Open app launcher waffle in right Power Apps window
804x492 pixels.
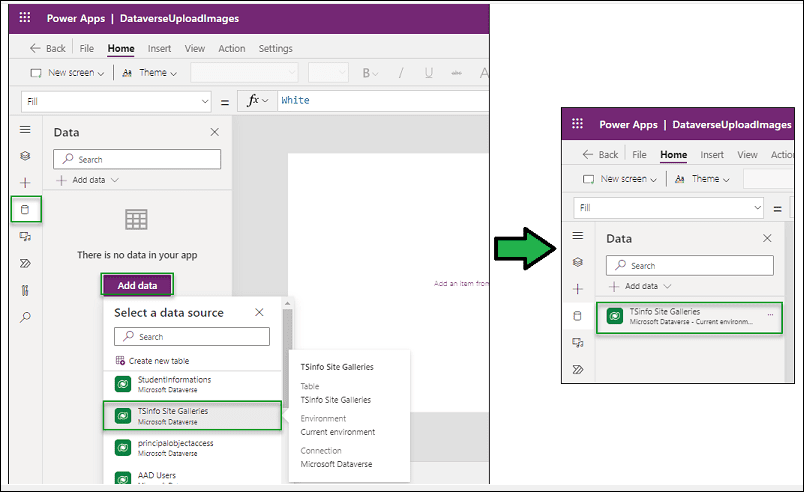point(577,124)
